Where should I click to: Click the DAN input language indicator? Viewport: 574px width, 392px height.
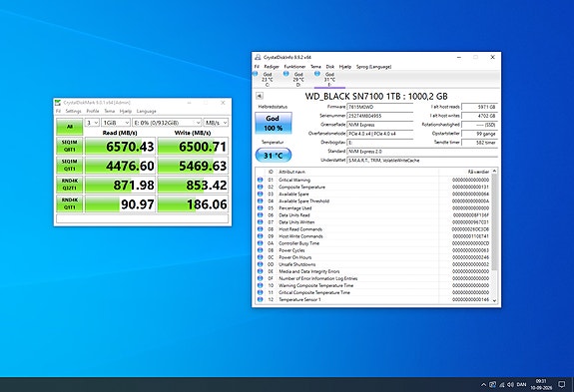coord(521,385)
